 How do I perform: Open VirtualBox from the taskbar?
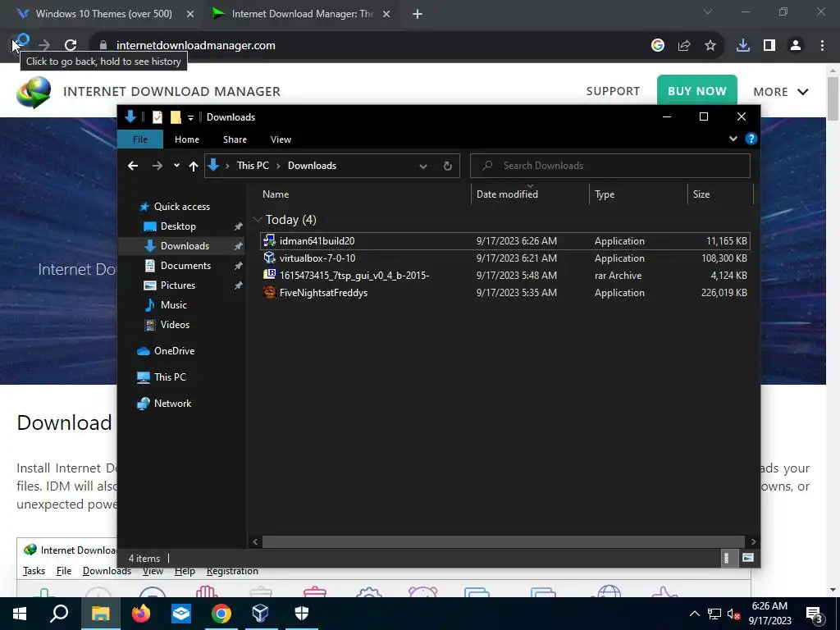point(260,614)
